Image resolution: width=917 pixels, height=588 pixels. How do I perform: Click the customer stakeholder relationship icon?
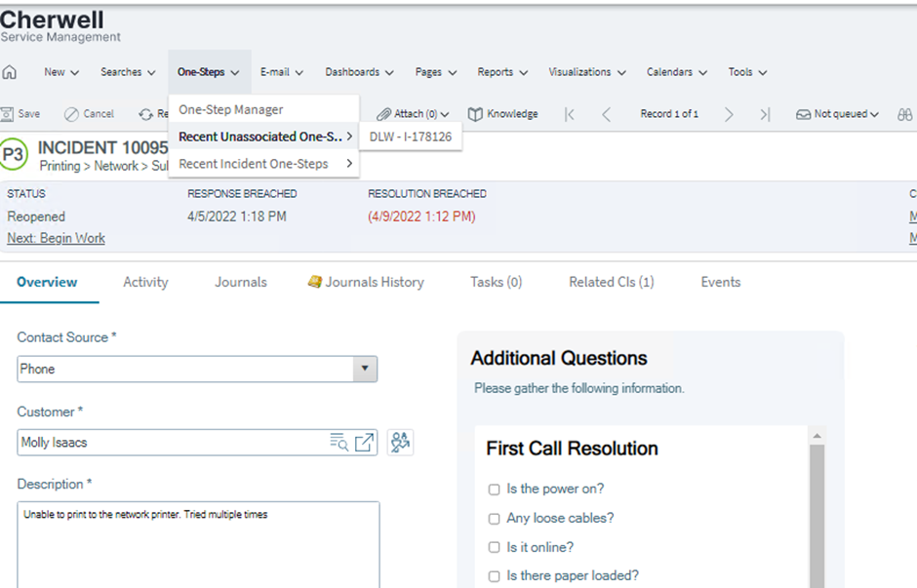[399, 442]
